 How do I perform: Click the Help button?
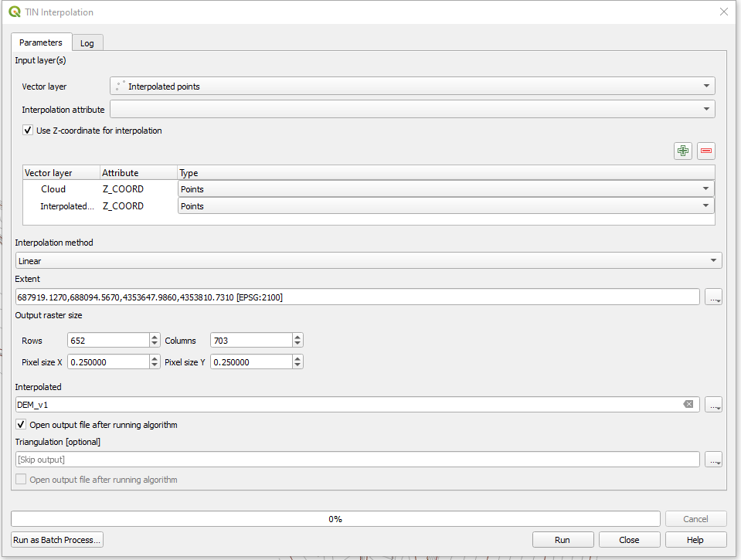(x=695, y=540)
